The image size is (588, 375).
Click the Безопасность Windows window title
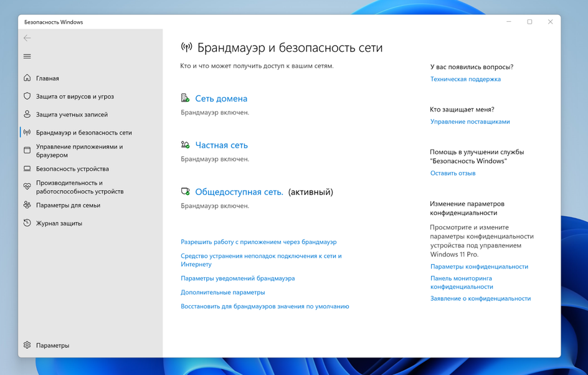[54, 22]
